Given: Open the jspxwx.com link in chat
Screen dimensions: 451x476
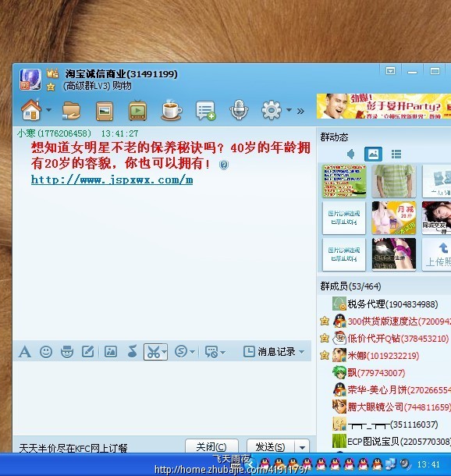Looking at the screenshot, I should (x=112, y=179).
